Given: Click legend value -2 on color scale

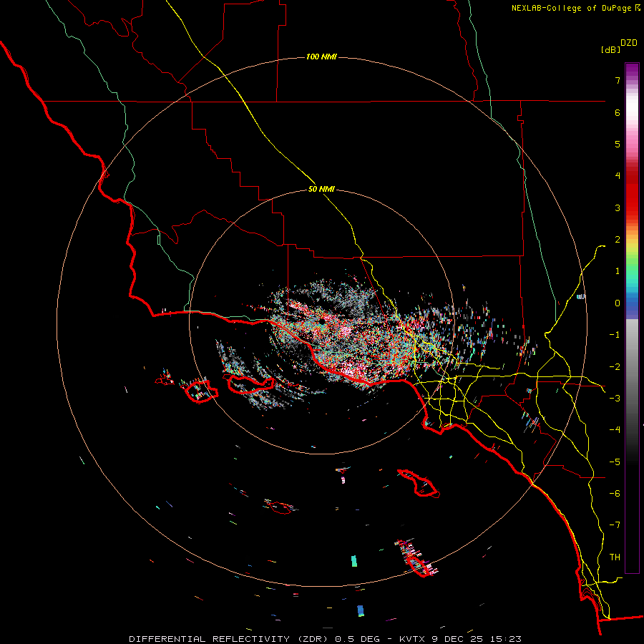Looking at the screenshot, I should pos(615,366).
